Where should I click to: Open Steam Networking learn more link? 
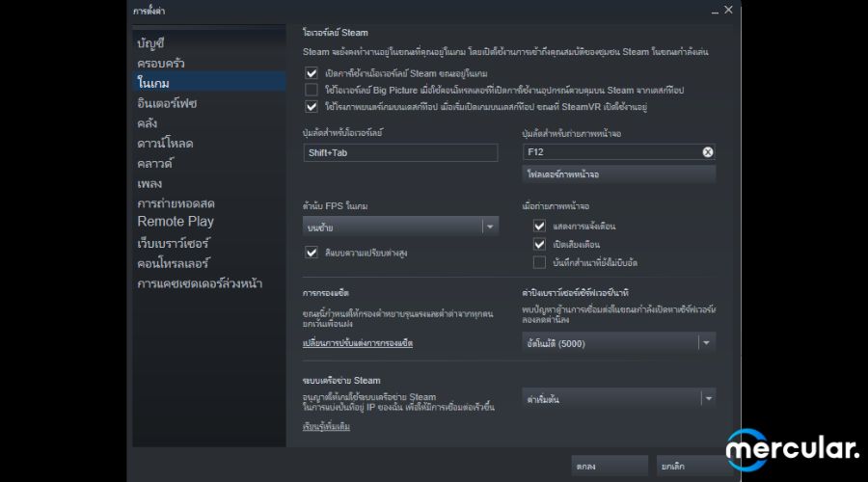[326, 427]
